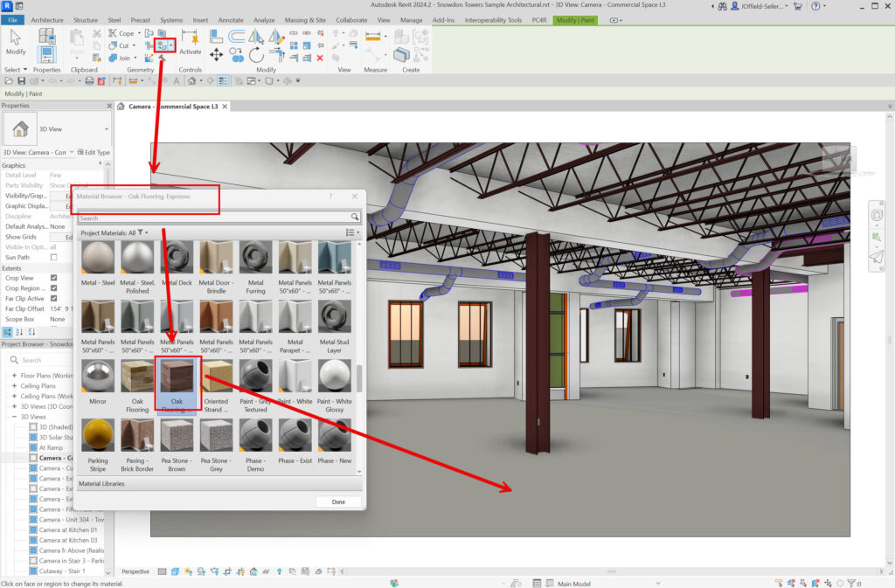Image resolution: width=895 pixels, height=588 pixels.
Task: Click the Paint tool icon in Geometry
Action: click(x=162, y=45)
